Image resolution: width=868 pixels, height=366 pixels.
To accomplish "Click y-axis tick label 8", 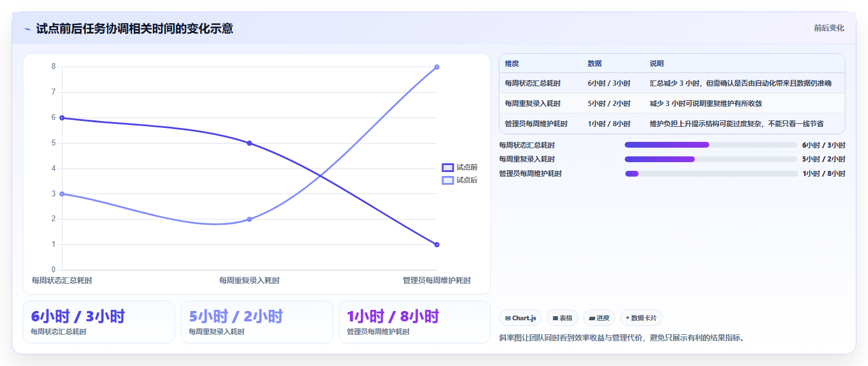I will 53,67.
